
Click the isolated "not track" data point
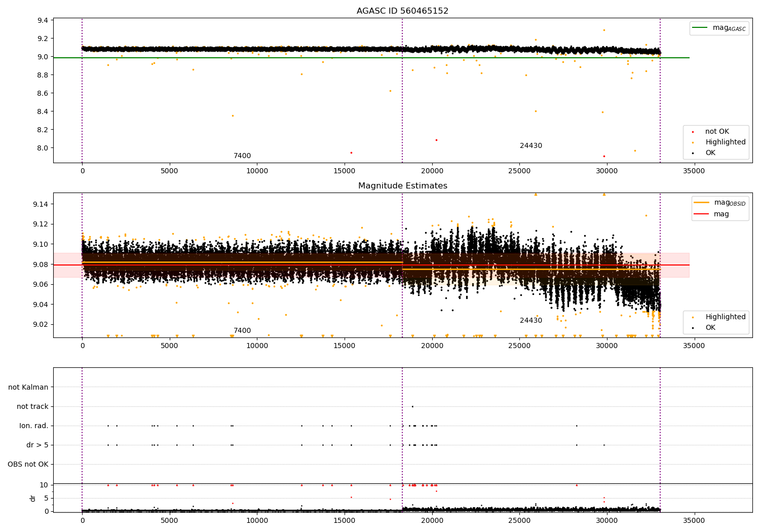tap(412, 406)
